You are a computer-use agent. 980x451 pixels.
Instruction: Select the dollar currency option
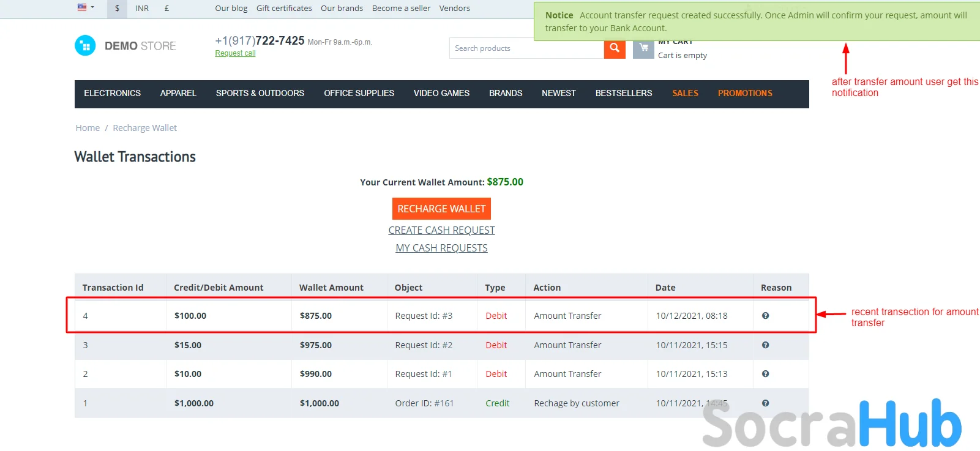pos(117,9)
